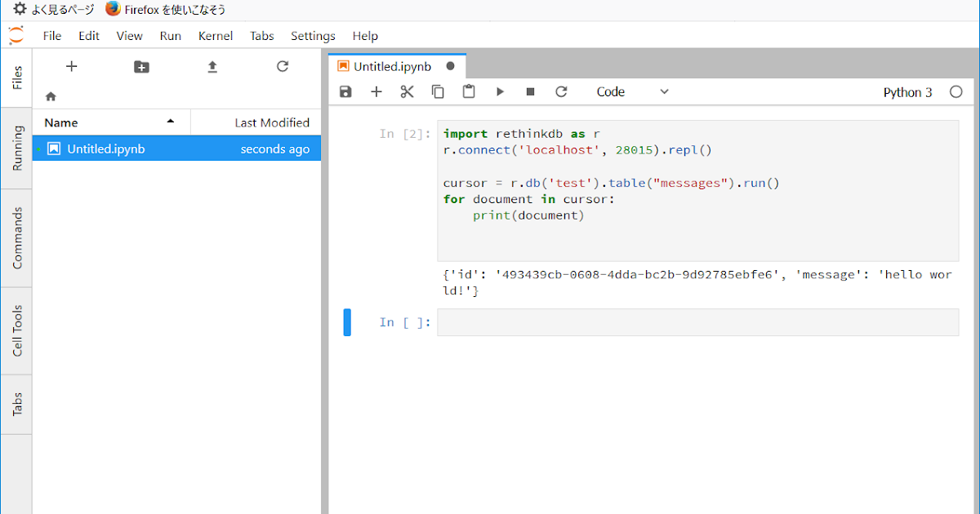Copy the selected cells
The width and height of the screenshot is (980, 514).
point(438,91)
